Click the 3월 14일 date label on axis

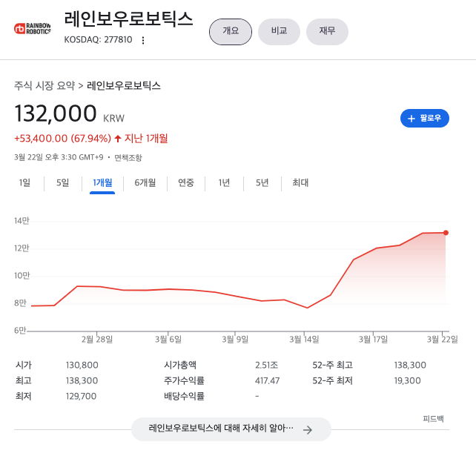pos(304,339)
